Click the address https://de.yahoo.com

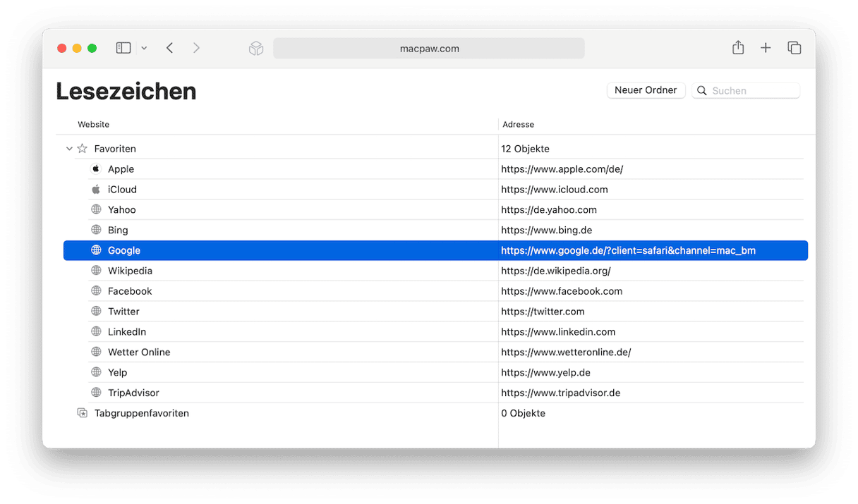549,209
